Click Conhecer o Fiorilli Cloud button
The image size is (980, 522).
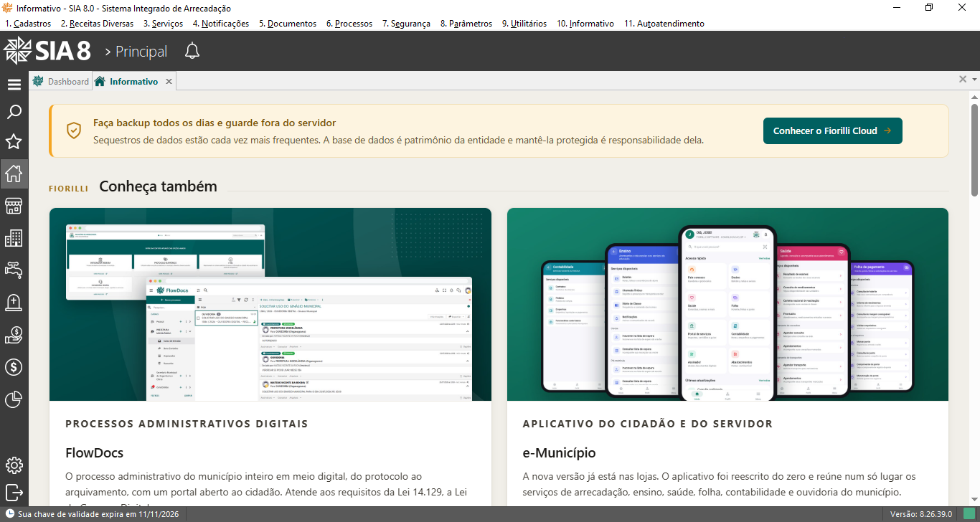tap(832, 131)
